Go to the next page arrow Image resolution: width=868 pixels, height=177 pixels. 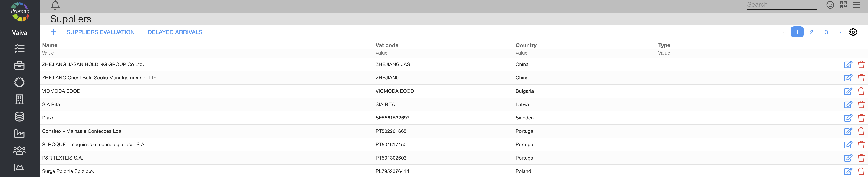(840, 32)
